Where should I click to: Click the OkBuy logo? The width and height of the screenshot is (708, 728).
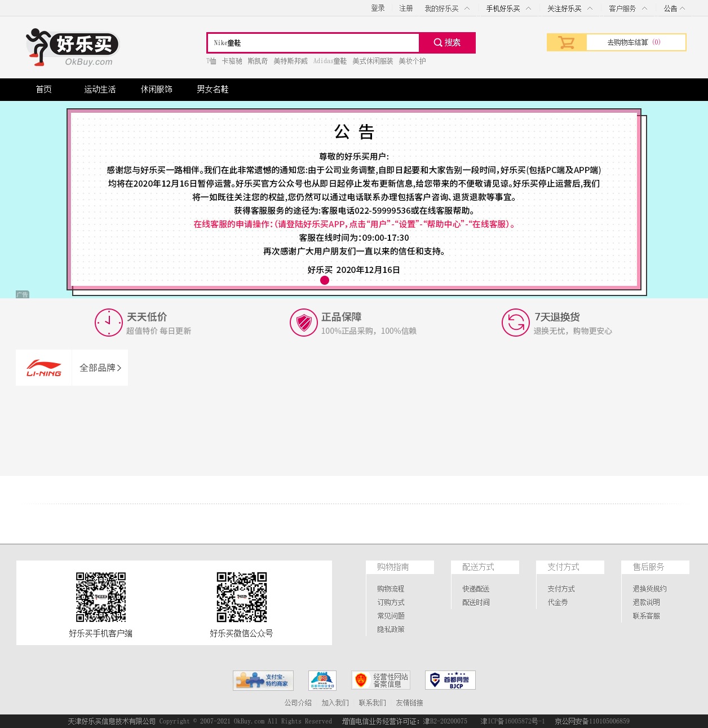[x=73, y=47]
